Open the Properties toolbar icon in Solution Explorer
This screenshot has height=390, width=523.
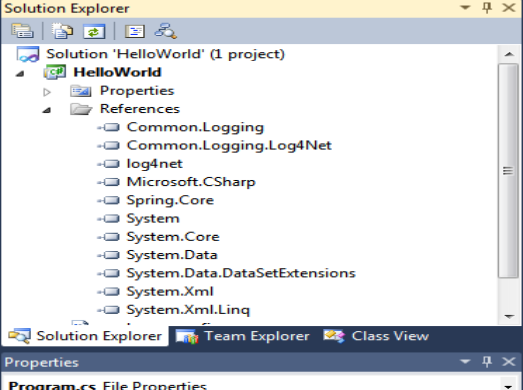22,31
